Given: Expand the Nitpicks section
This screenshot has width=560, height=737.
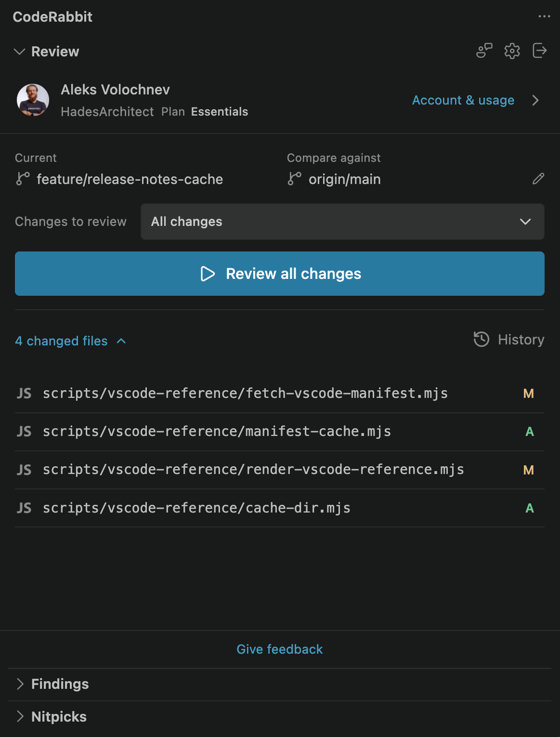Looking at the screenshot, I should 280,717.
